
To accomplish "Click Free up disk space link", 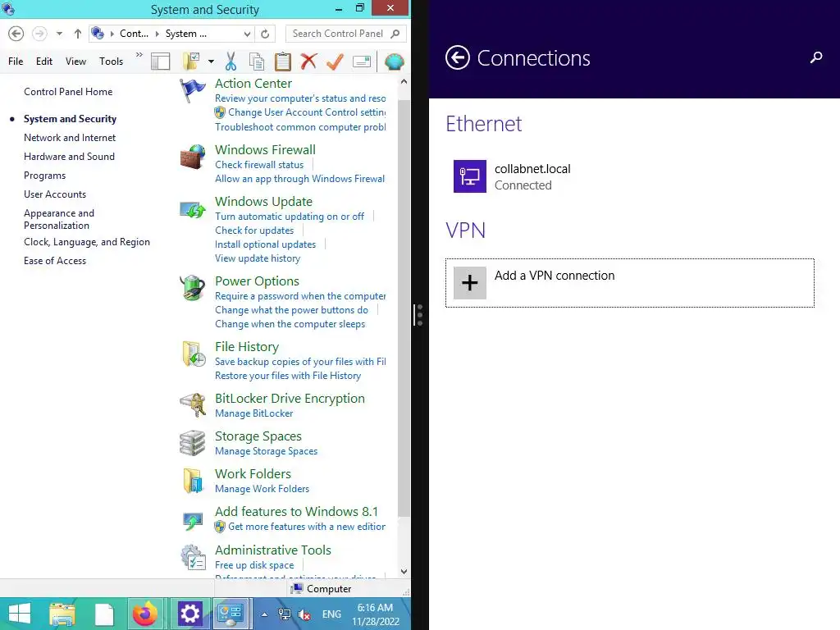I will click(254, 565).
